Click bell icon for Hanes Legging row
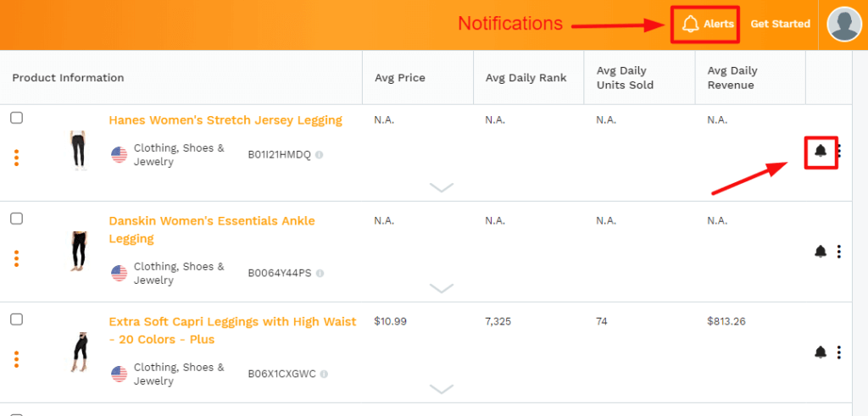868x416 pixels. tap(821, 151)
